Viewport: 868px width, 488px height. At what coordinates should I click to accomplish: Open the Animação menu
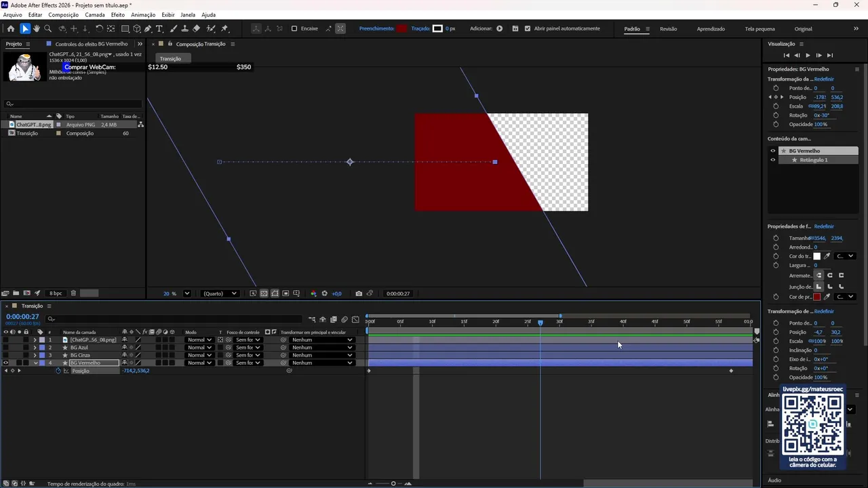[x=143, y=14]
